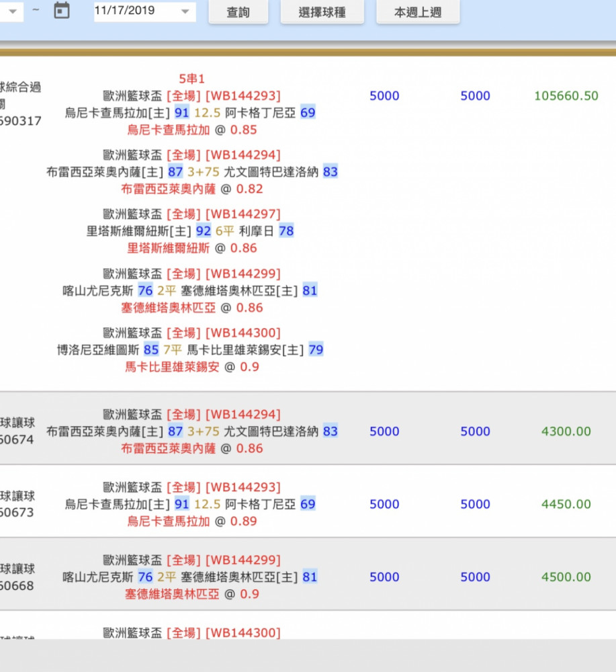Select the payout amount 4450.00

tap(566, 504)
